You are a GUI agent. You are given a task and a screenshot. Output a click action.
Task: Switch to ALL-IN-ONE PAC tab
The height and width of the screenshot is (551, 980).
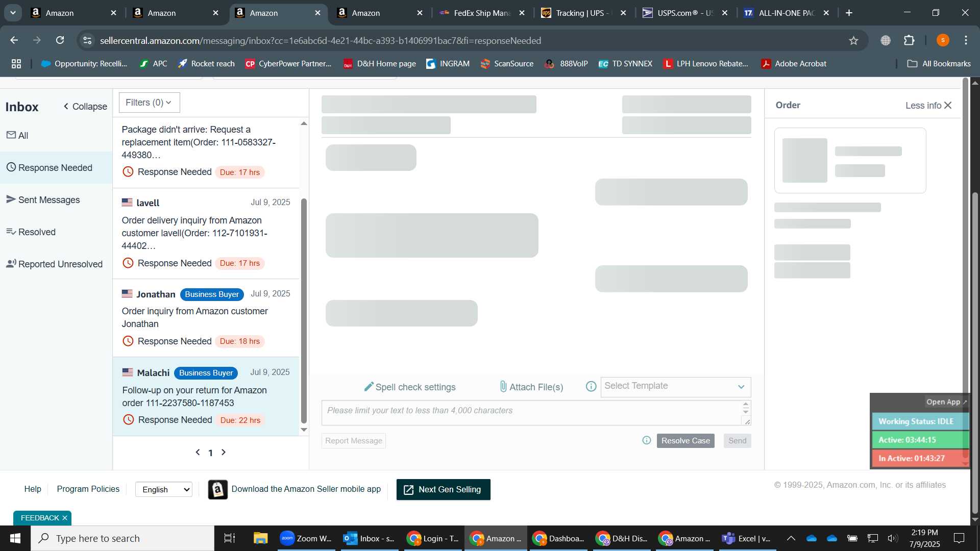[786, 13]
